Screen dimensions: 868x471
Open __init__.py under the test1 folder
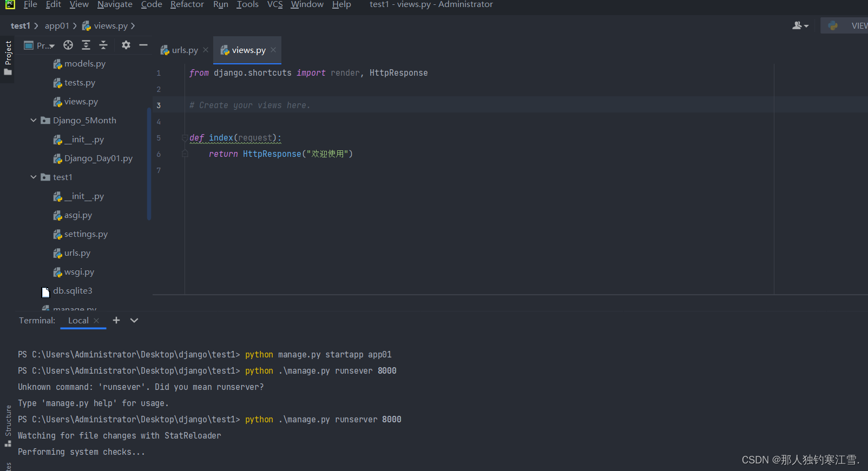click(78, 196)
